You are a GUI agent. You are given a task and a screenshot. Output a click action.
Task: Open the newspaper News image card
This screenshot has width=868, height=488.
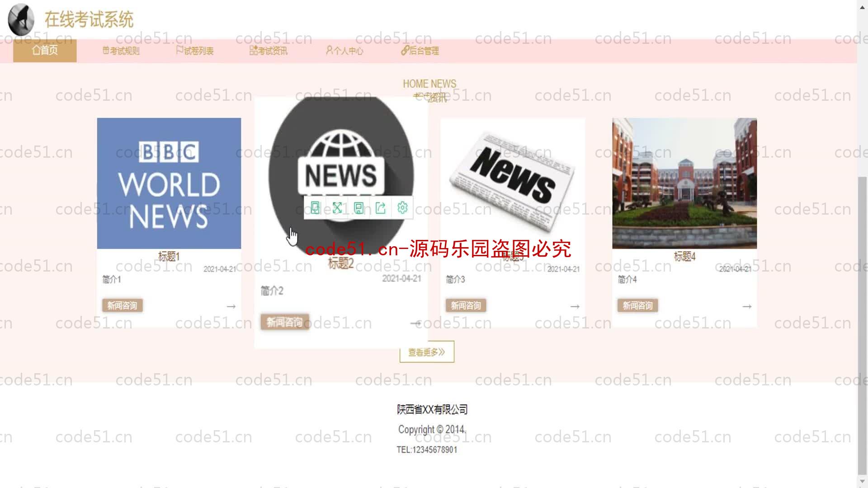(x=513, y=183)
